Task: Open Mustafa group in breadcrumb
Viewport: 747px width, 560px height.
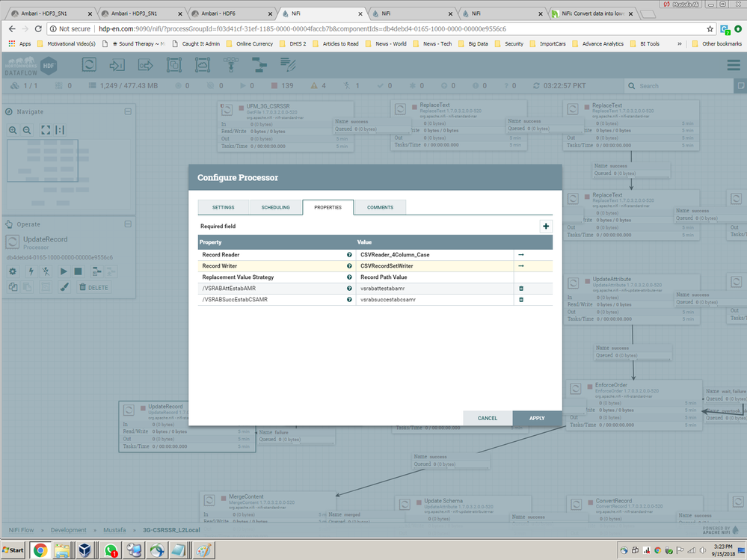Action: pyautogui.click(x=114, y=530)
